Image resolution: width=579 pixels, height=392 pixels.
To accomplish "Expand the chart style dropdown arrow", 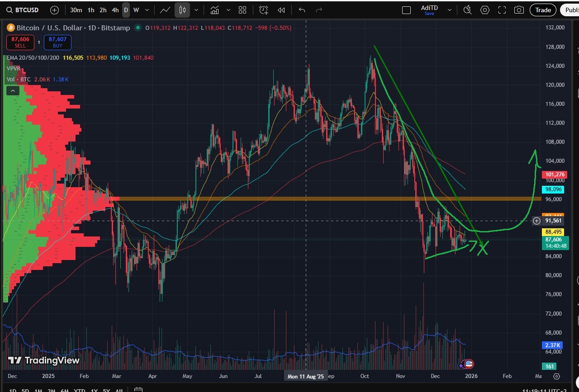I will click(196, 10).
